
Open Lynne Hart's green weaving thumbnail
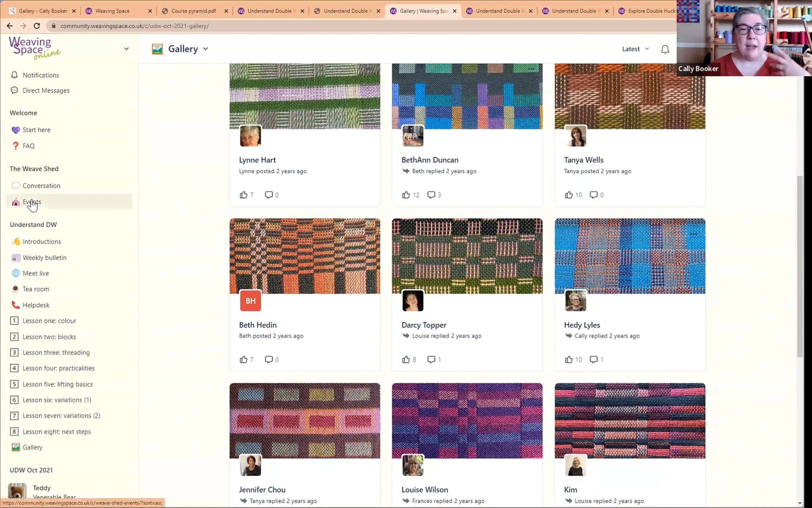[x=305, y=96]
